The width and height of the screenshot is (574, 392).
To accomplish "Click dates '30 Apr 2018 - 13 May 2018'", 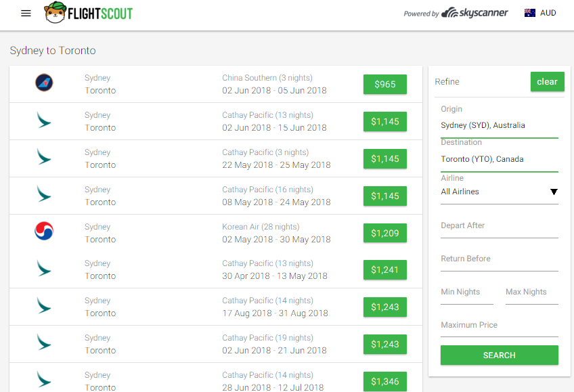I will click(275, 276).
